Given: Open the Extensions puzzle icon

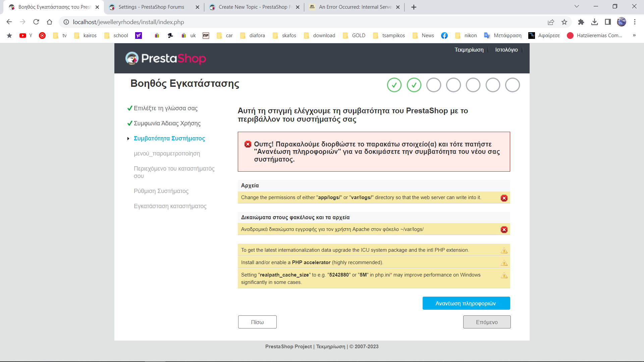Looking at the screenshot, I should point(581,22).
